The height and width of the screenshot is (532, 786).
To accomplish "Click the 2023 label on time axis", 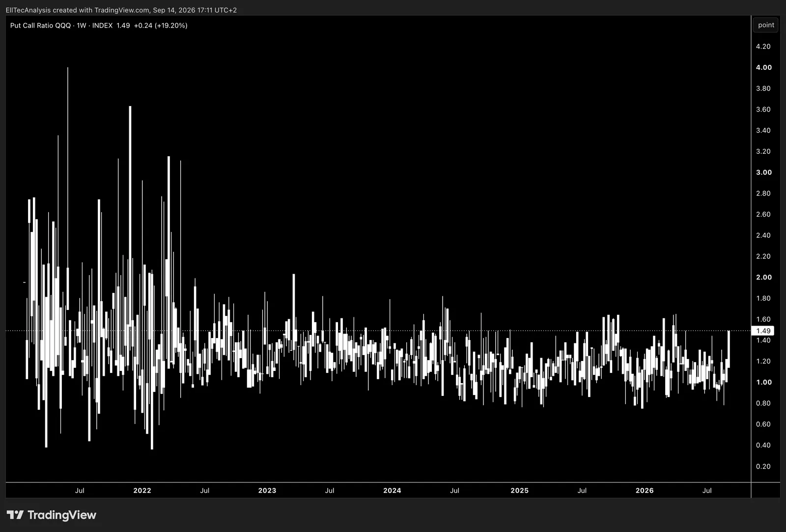I will click(267, 490).
